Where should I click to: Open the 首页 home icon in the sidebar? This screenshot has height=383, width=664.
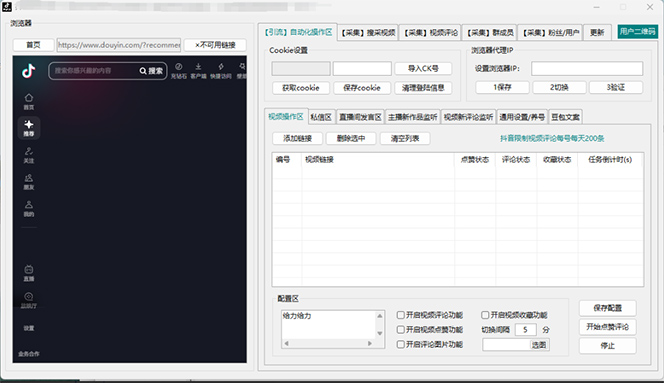pyautogui.click(x=28, y=97)
